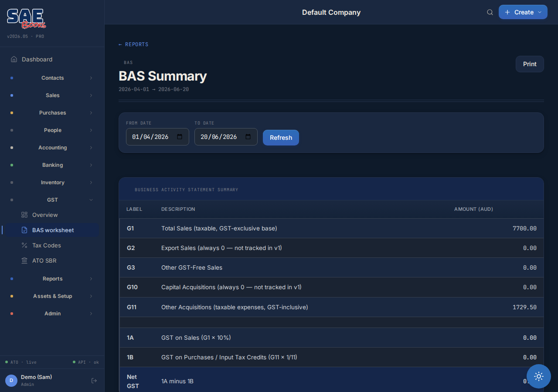Image resolution: width=558 pixels, height=392 pixels.
Task: Click the 1B GST on Purchases description
Action: (229, 357)
